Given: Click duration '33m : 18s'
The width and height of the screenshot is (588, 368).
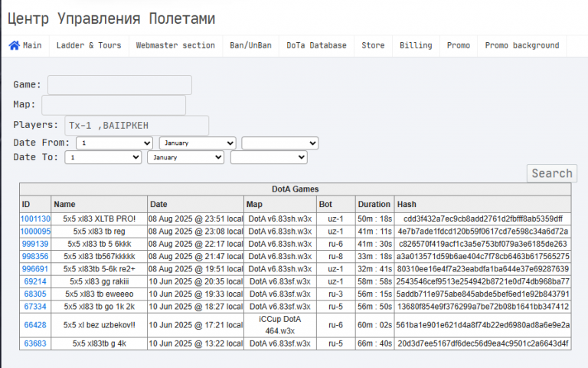Looking at the screenshot, I should pos(375,257).
